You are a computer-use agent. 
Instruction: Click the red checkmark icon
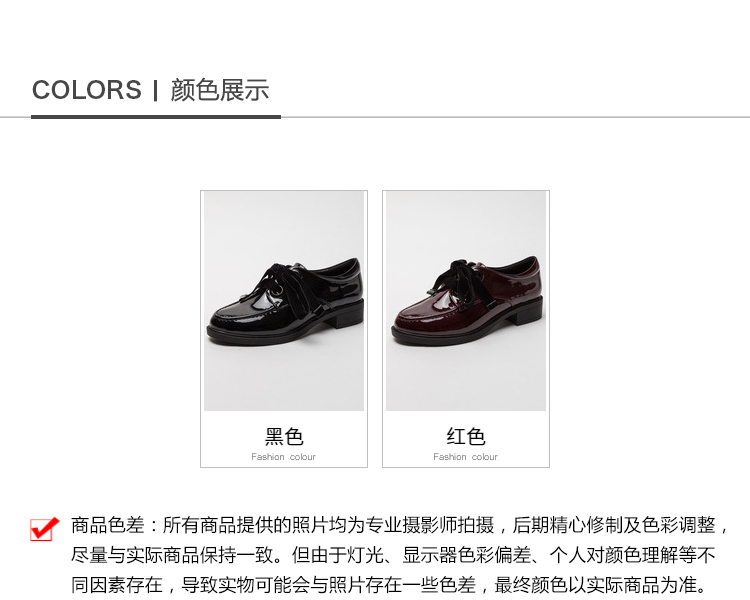coord(44,528)
